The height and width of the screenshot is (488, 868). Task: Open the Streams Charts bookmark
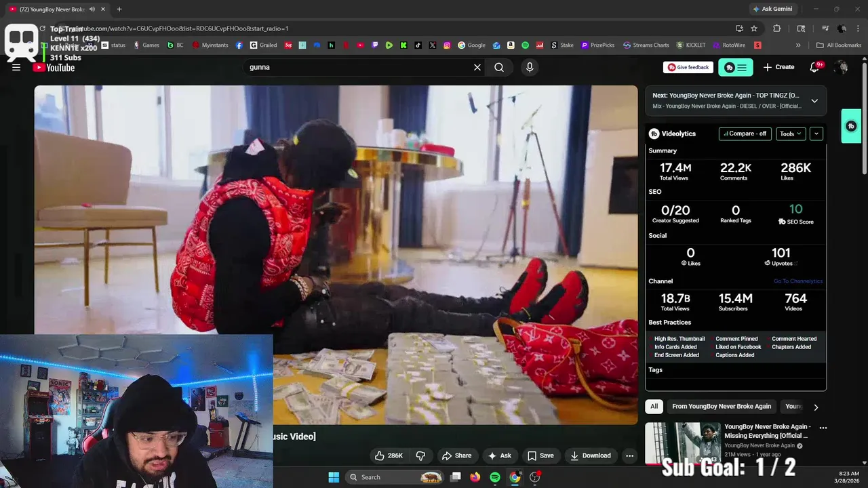coord(646,45)
